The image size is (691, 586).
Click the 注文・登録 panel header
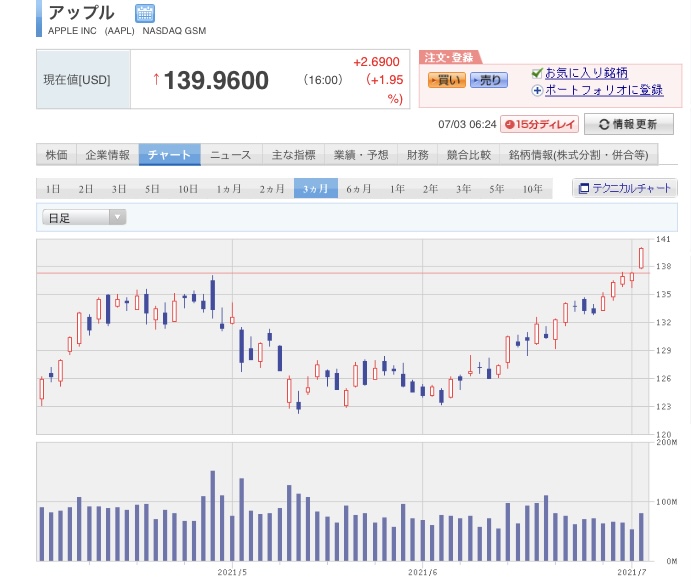[x=449, y=57]
